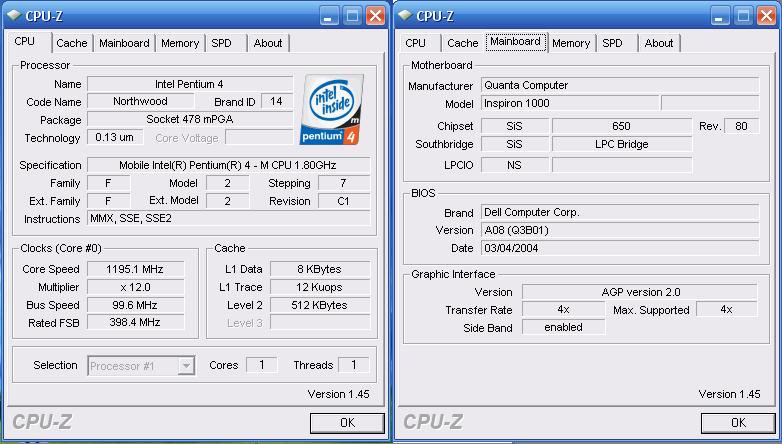
Task: Click the Brand ID value 14
Action: [277, 101]
